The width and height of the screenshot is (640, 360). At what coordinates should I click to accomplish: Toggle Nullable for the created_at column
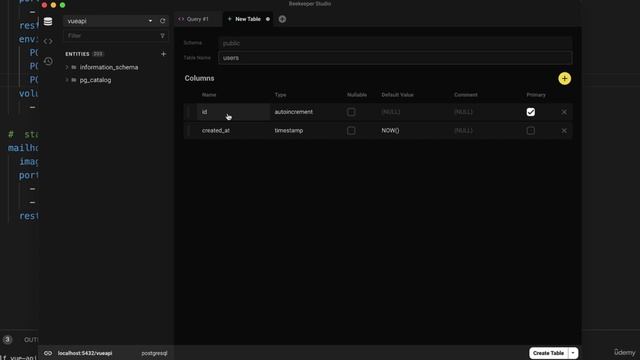click(x=351, y=131)
